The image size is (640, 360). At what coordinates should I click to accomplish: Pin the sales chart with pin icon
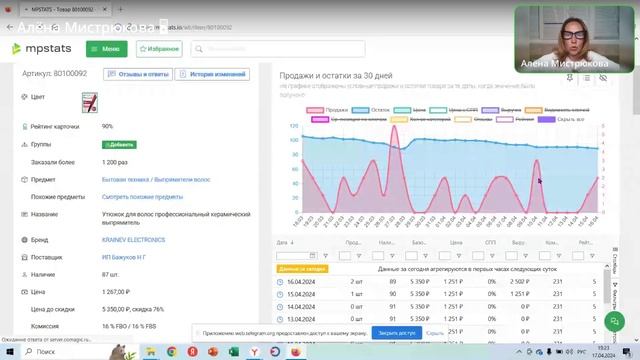[570, 78]
